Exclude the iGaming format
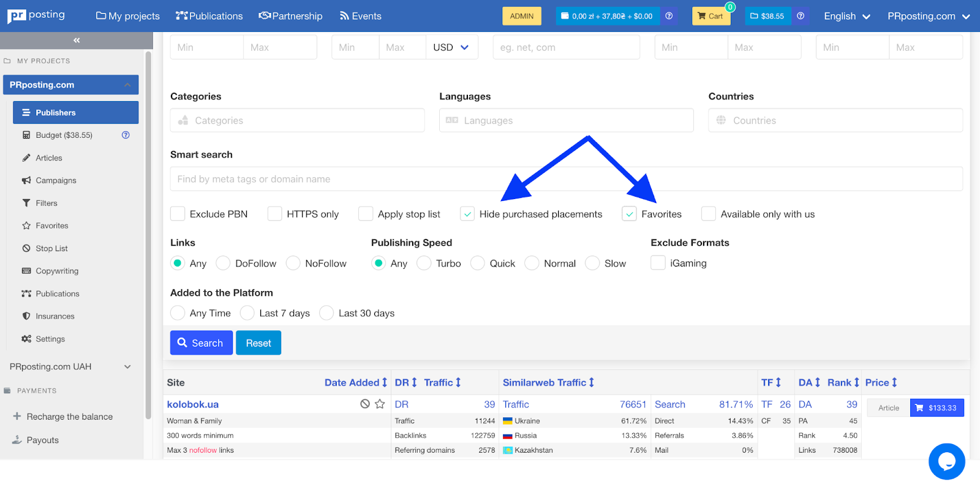The width and height of the screenshot is (980, 492). click(658, 263)
